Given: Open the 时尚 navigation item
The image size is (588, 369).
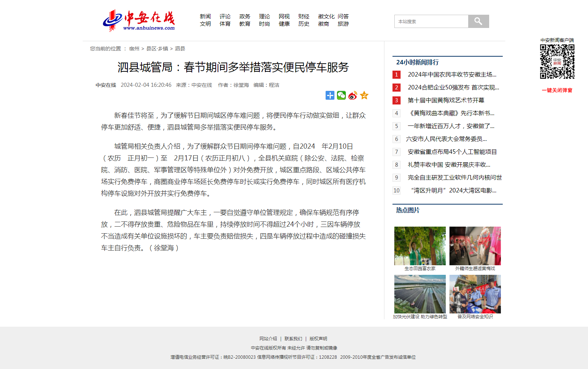Looking at the screenshot, I should [265, 24].
